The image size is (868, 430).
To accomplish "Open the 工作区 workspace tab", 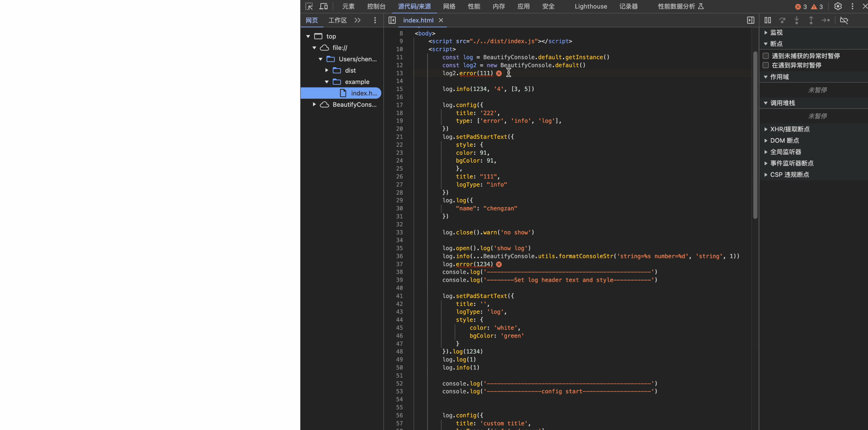I will (x=337, y=20).
